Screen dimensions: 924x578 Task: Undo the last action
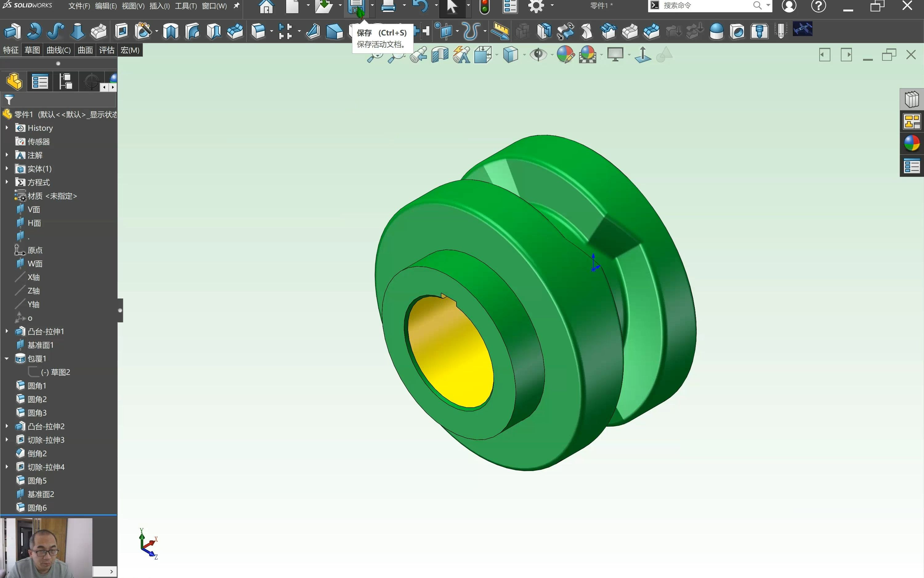[x=420, y=6]
